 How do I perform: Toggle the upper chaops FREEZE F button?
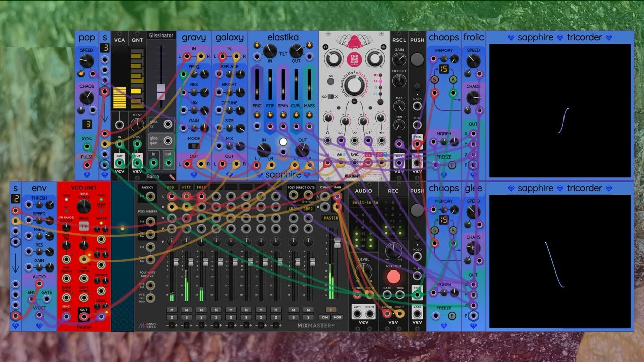tap(452, 165)
